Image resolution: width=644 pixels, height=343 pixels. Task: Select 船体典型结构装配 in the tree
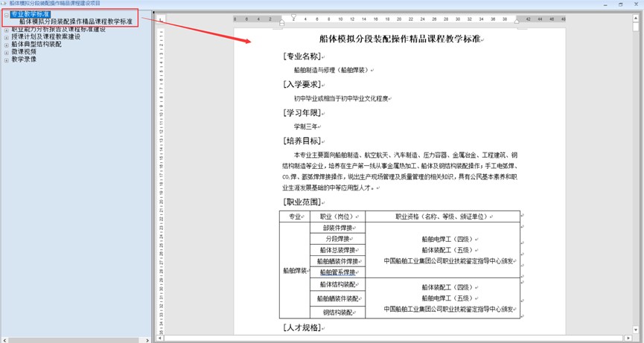pyautogui.click(x=36, y=45)
